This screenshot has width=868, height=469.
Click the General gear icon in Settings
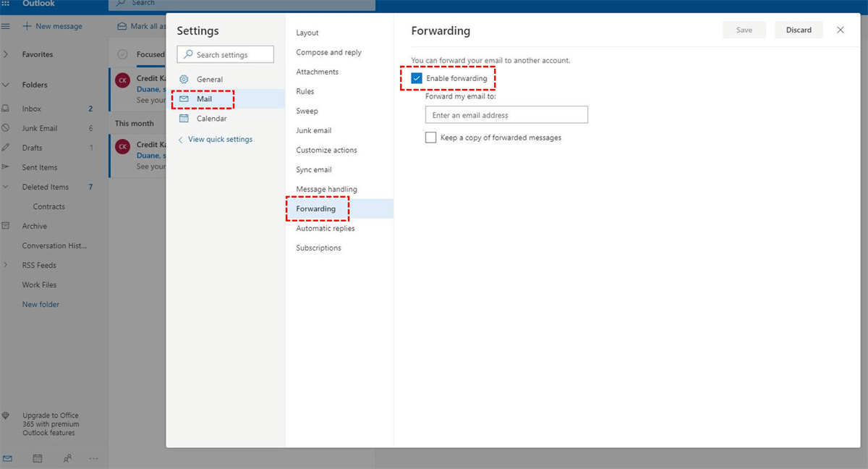pos(184,80)
